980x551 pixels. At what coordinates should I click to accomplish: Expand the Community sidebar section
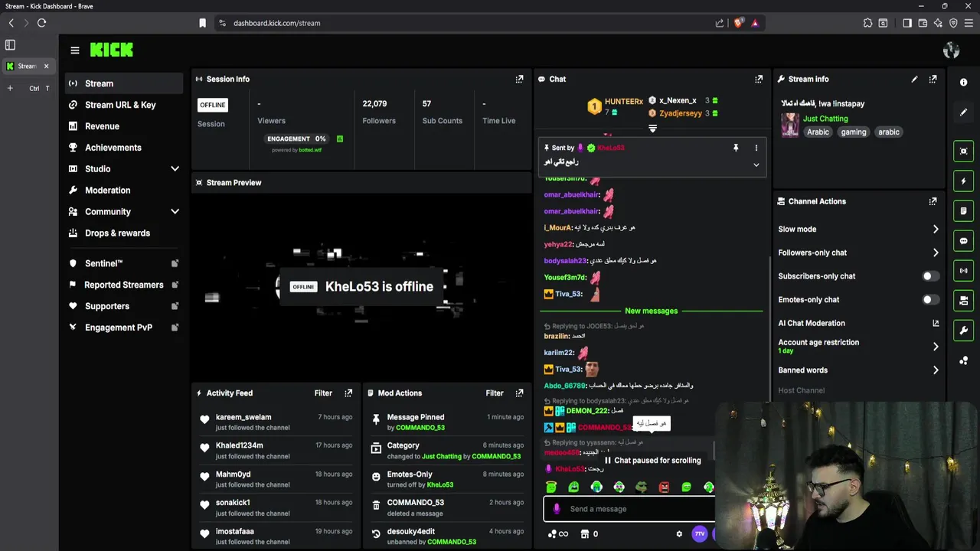coord(175,212)
